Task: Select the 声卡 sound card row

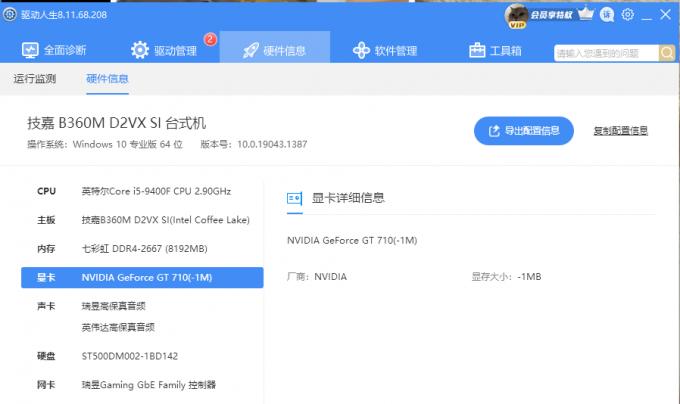Action: click(142, 306)
